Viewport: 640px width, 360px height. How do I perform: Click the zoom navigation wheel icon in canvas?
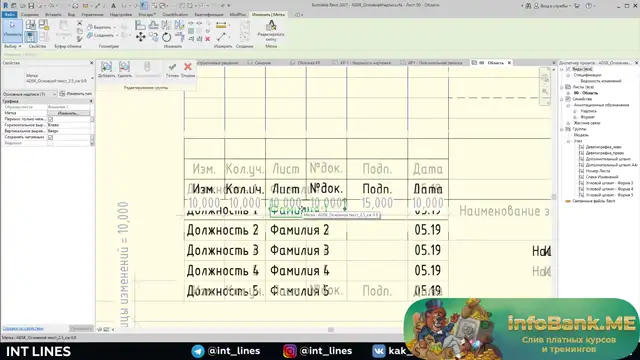point(545,78)
